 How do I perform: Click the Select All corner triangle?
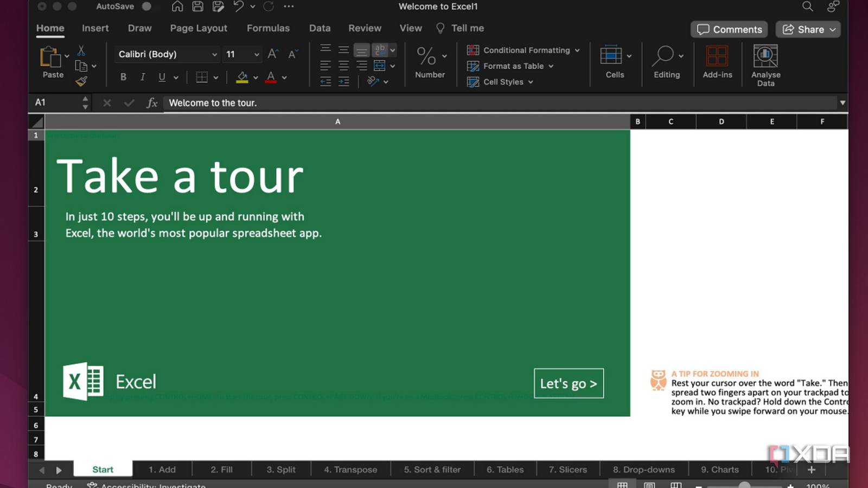pos(37,121)
